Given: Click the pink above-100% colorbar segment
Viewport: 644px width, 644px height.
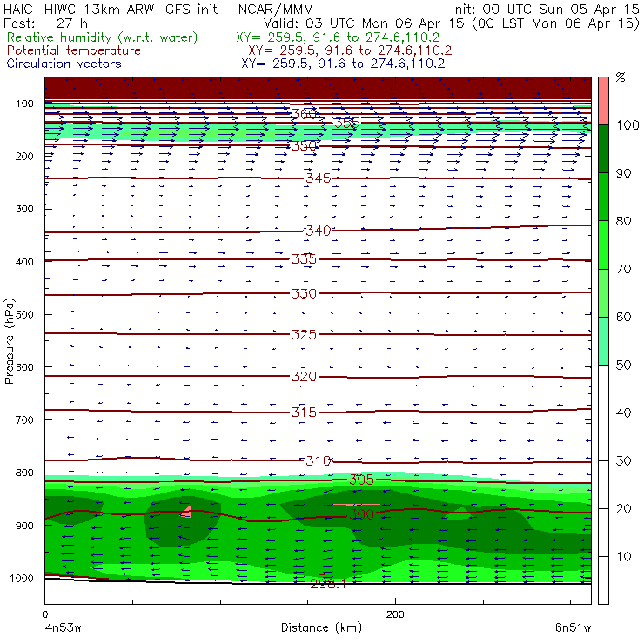Looking at the screenshot, I should 603,101.
